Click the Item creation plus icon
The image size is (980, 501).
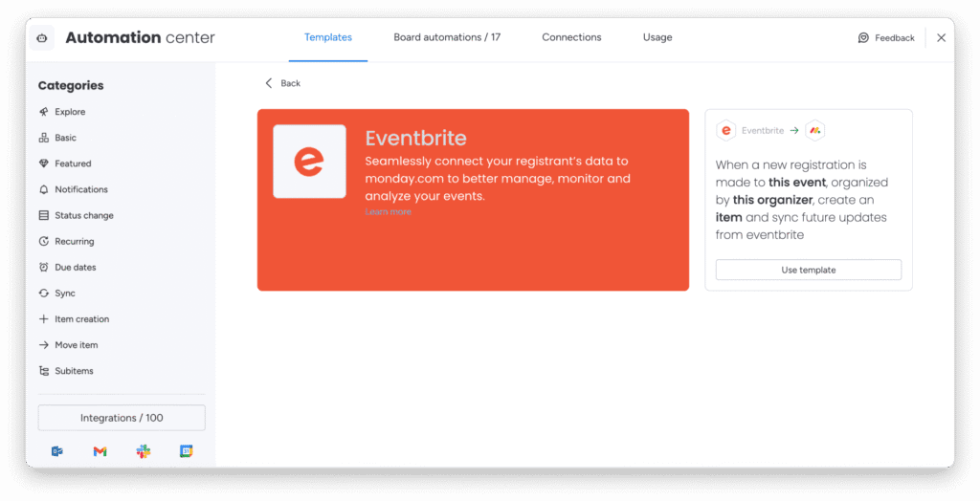(44, 319)
